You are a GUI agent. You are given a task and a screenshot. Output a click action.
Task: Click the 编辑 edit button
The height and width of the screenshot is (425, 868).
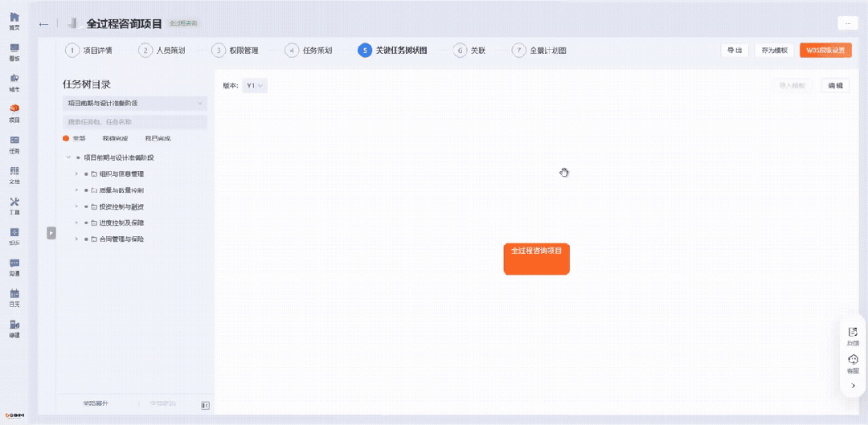(x=835, y=86)
